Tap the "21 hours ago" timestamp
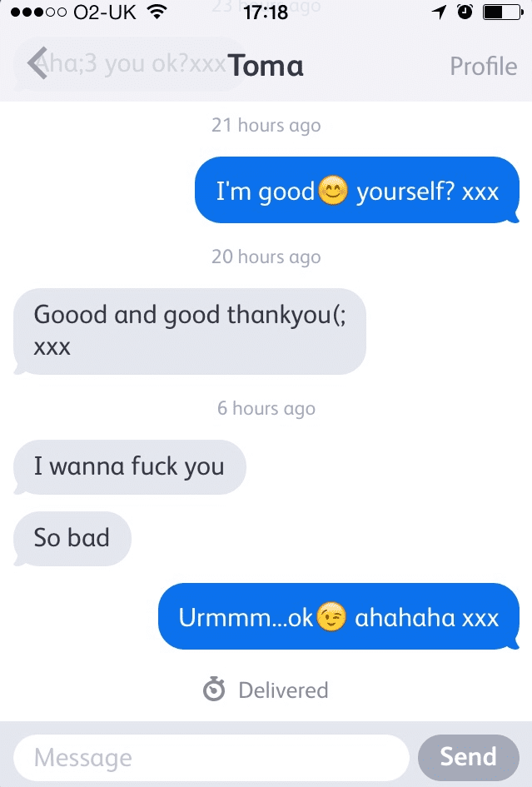532x787 pixels. [x=266, y=126]
